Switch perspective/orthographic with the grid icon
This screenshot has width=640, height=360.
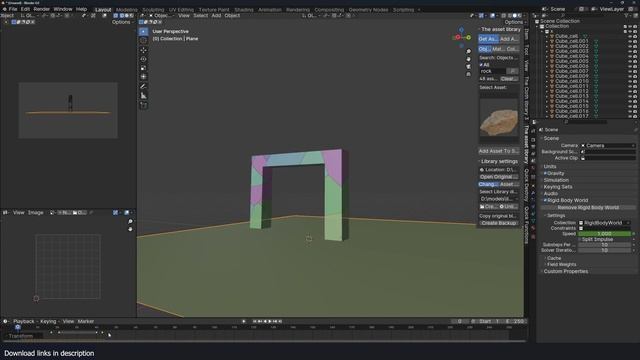(468, 74)
